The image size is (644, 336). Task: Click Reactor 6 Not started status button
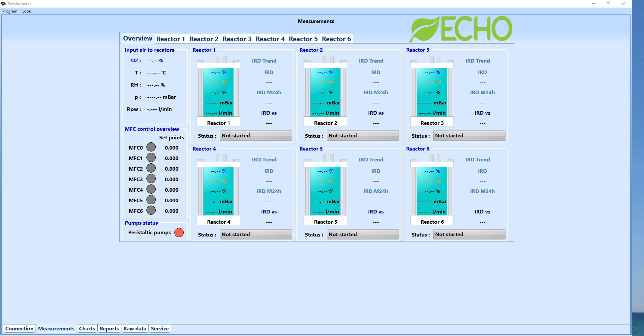pyautogui.click(x=469, y=235)
